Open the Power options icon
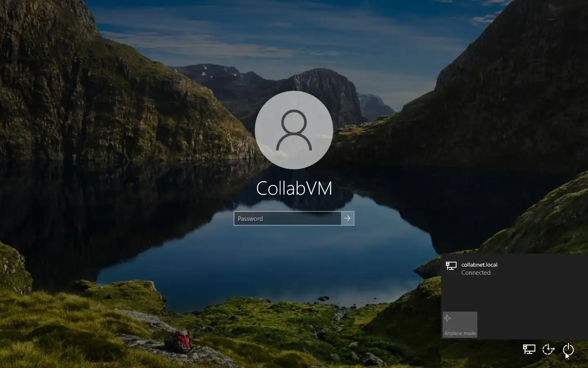The width and height of the screenshot is (588, 368). click(x=568, y=350)
